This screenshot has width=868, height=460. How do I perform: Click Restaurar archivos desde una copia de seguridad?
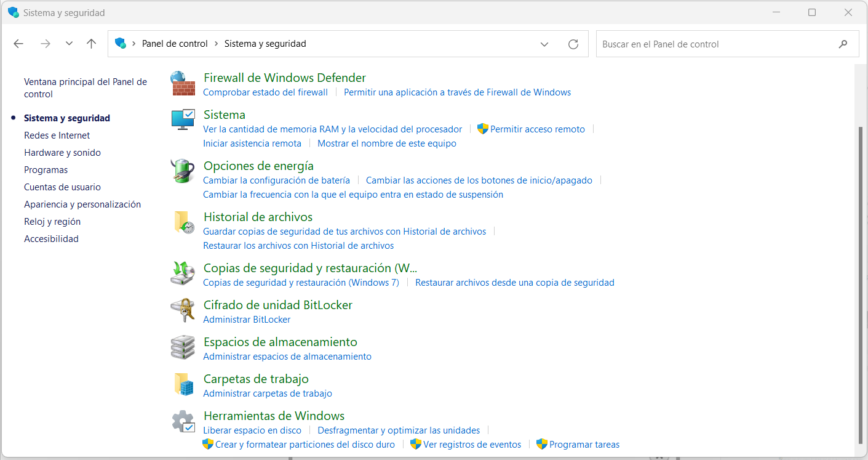tap(515, 282)
